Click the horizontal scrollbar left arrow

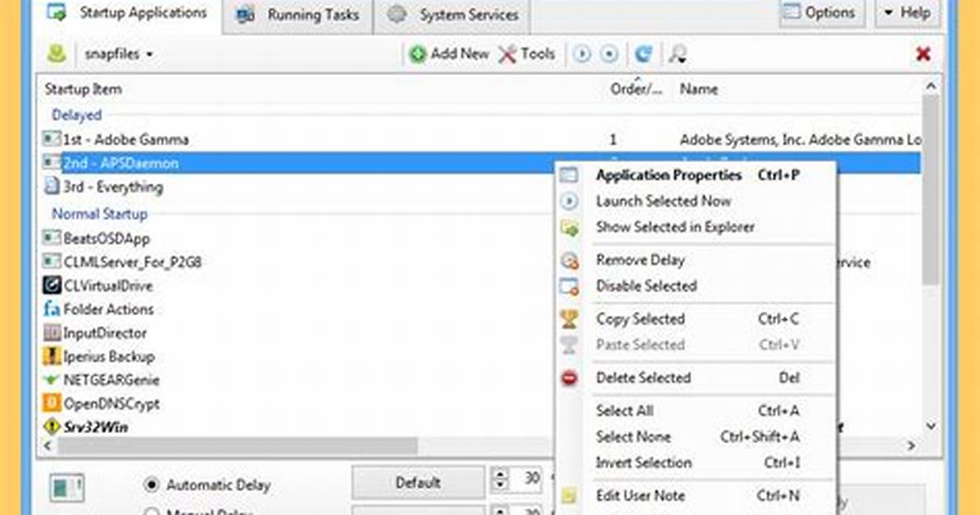pyautogui.click(x=48, y=445)
